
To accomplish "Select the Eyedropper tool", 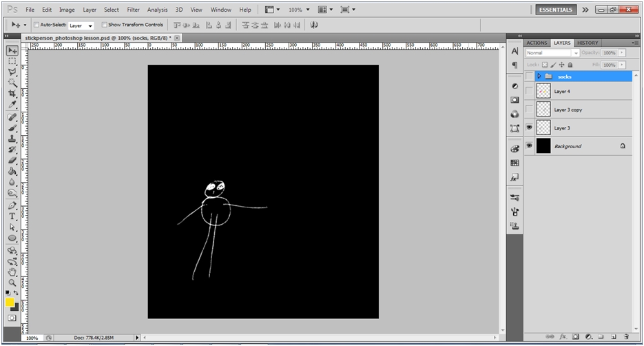I will tap(12, 104).
